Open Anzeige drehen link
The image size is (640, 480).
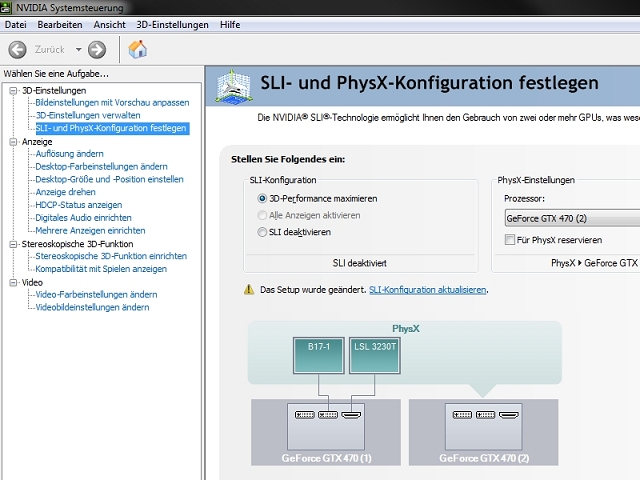pos(65,192)
